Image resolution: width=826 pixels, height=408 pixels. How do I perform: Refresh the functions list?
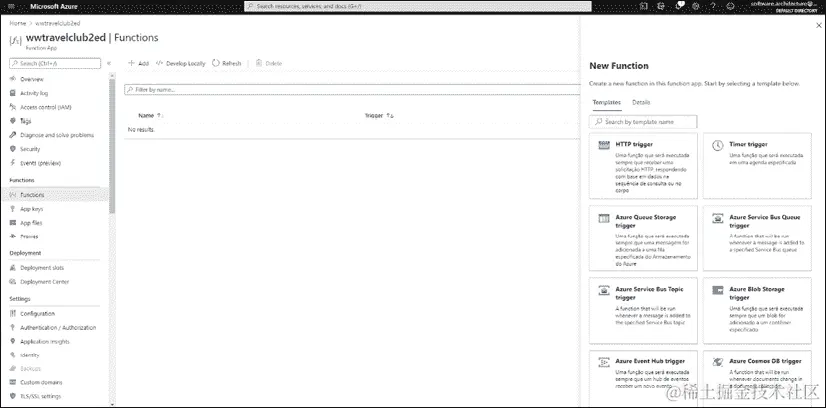227,63
